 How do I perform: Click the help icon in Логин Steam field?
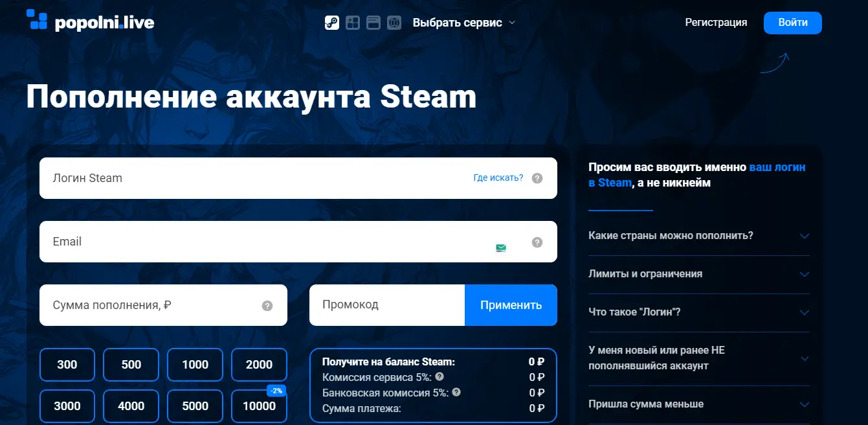coord(537,178)
